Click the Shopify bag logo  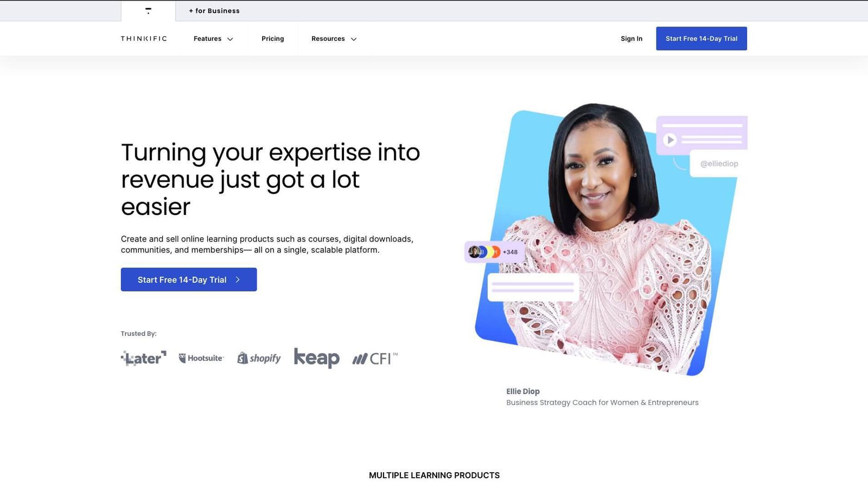242,358
